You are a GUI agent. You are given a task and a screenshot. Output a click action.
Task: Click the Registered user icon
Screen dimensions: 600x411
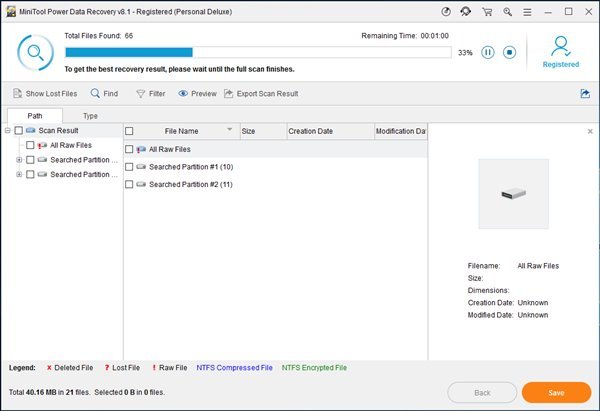click(x=560, y=47)
